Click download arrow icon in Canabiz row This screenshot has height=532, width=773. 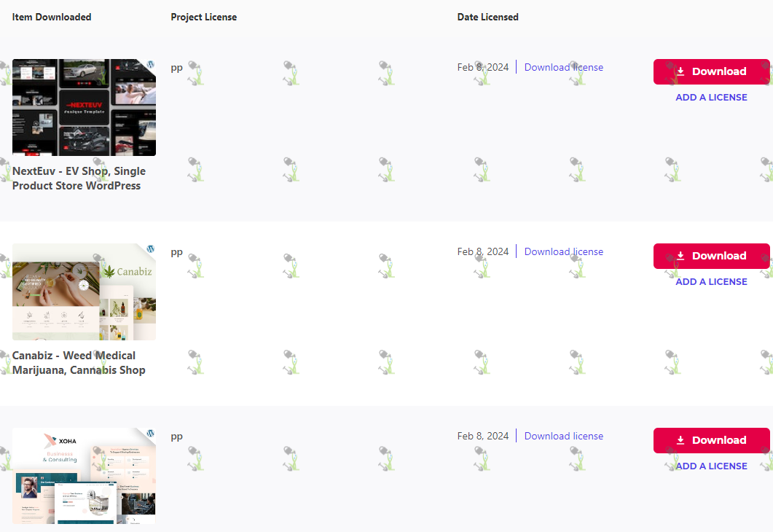coord(680,256)
